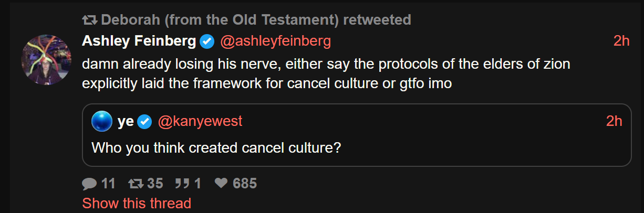Screen dimensions: 644x213
Task: Click 'Deborah (from the Old Testament) retweeted' text
Action: pos(256,20)
